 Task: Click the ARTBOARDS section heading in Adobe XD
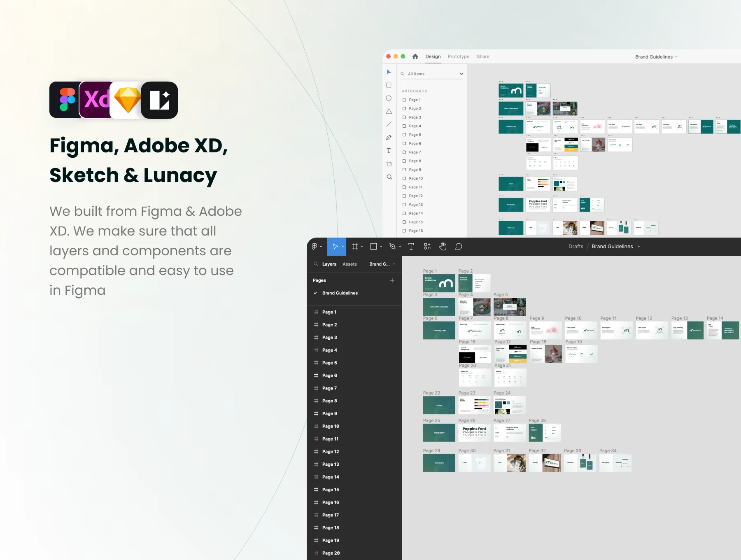(x=415, y=91)
